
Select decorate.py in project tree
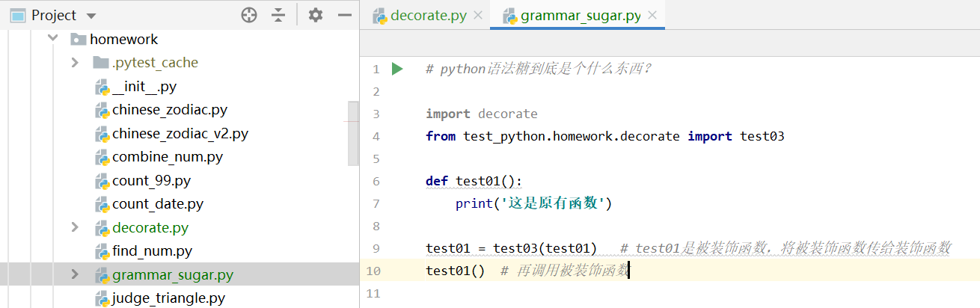(x=150, y=227)
